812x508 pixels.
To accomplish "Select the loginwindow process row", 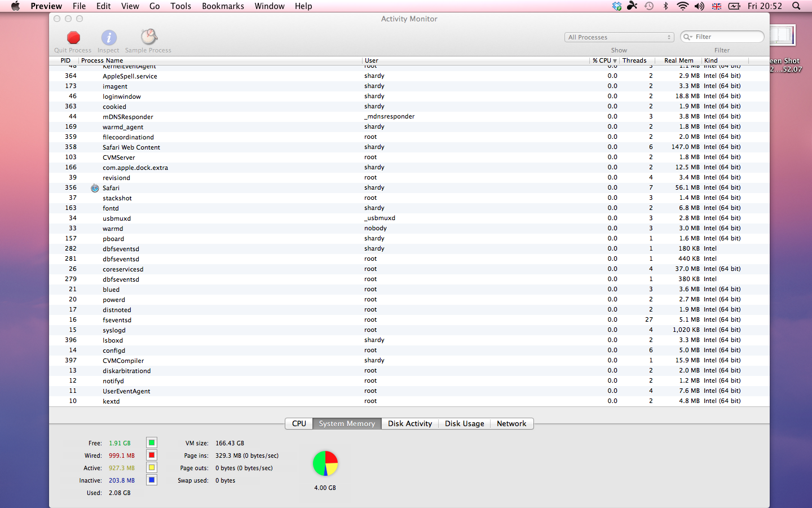I will pos(409,97).
